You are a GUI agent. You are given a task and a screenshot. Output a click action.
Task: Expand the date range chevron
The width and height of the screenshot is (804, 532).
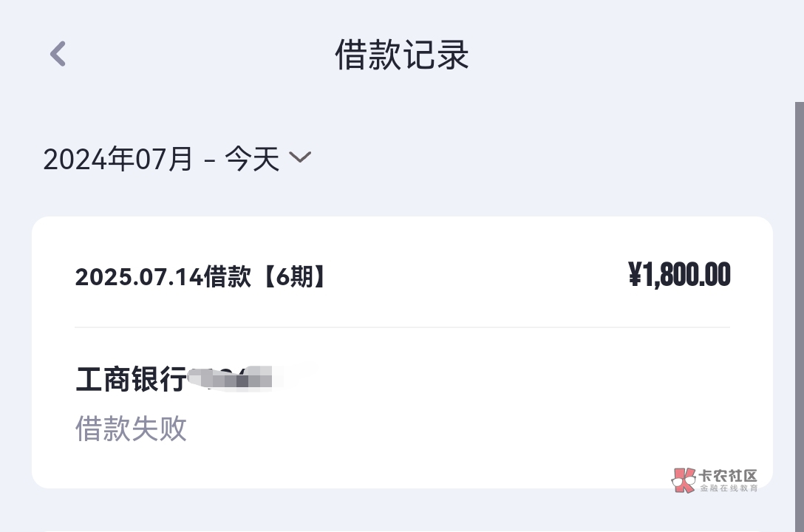pyautogui.click(x=300, y=157)
